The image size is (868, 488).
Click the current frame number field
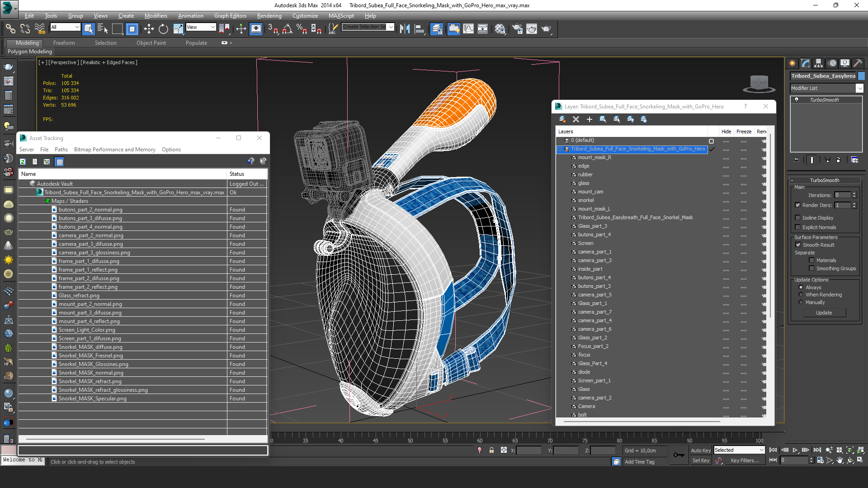(794, 460)
